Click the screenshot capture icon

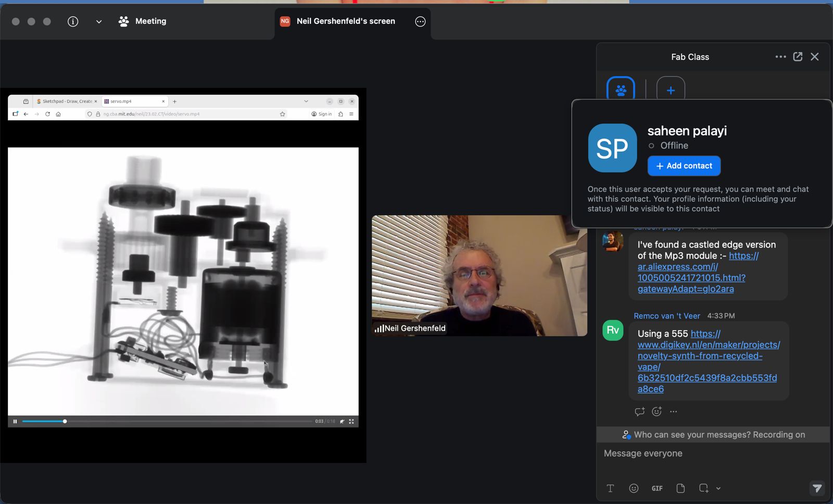click(x=704, y=488)
